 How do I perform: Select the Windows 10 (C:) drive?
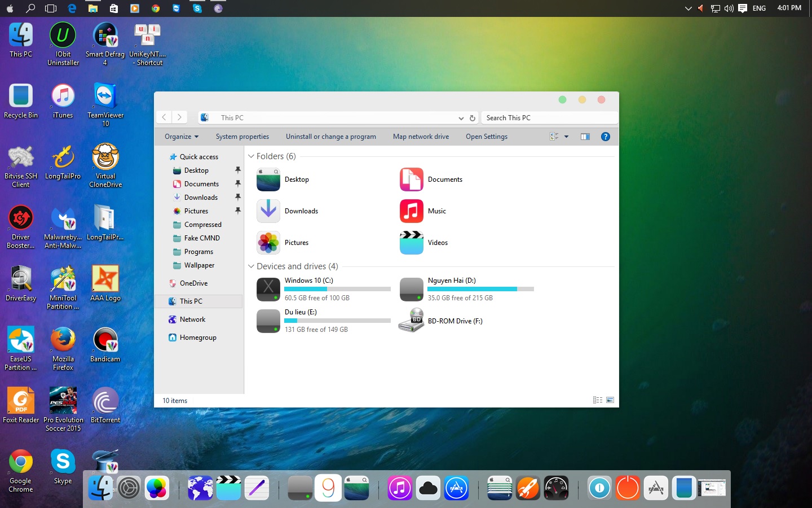(x=324, y=289)
